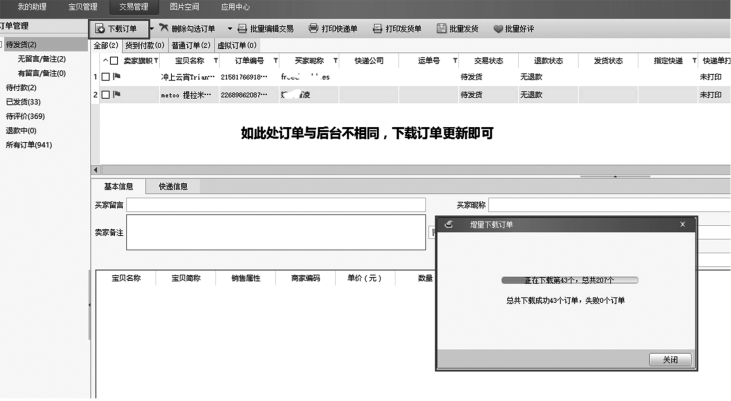Viewport: 731px width, 401px height.
Task: Select the 虚拟订单(0) order tab
Action: point(237,45)
